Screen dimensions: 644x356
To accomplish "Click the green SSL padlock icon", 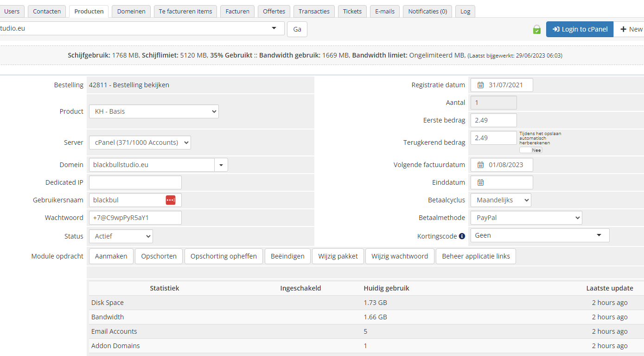I will (536, 30).
